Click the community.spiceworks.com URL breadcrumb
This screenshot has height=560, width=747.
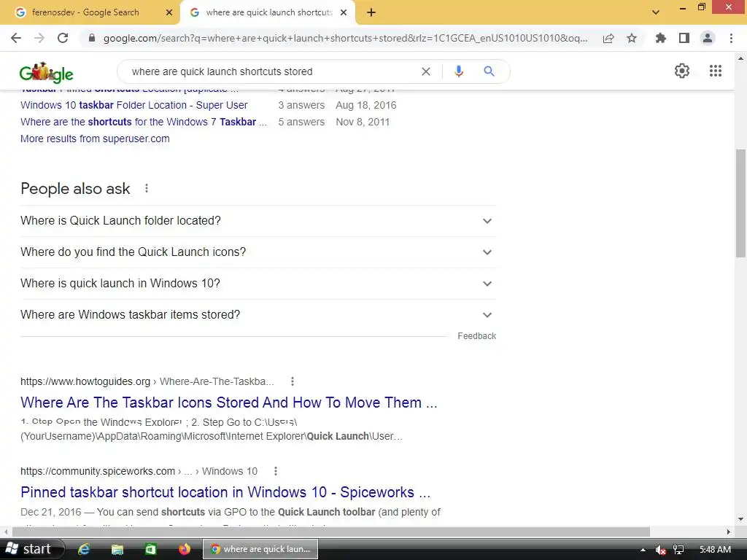(x=139, y=471)
